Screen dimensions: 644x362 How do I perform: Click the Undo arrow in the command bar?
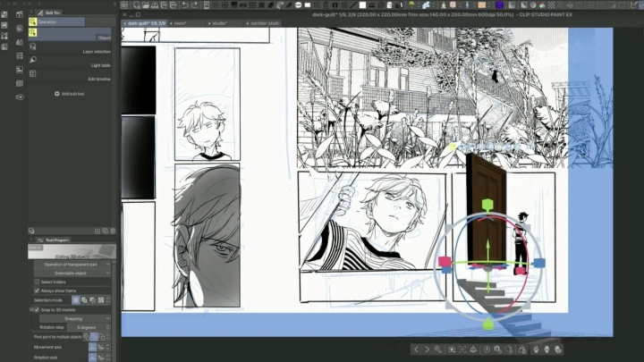tap(185, 5)
